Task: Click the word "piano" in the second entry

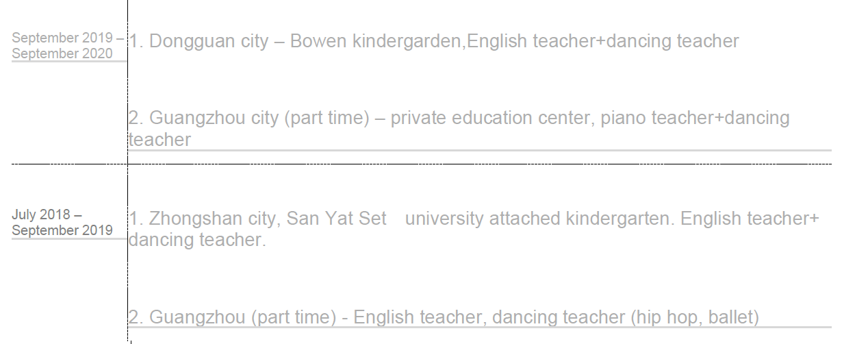Action: tap(623, 118)
